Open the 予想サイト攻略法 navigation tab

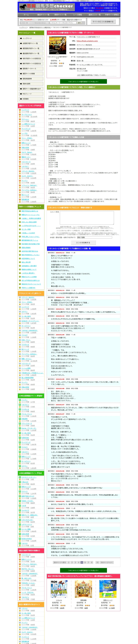click(111, 15)
